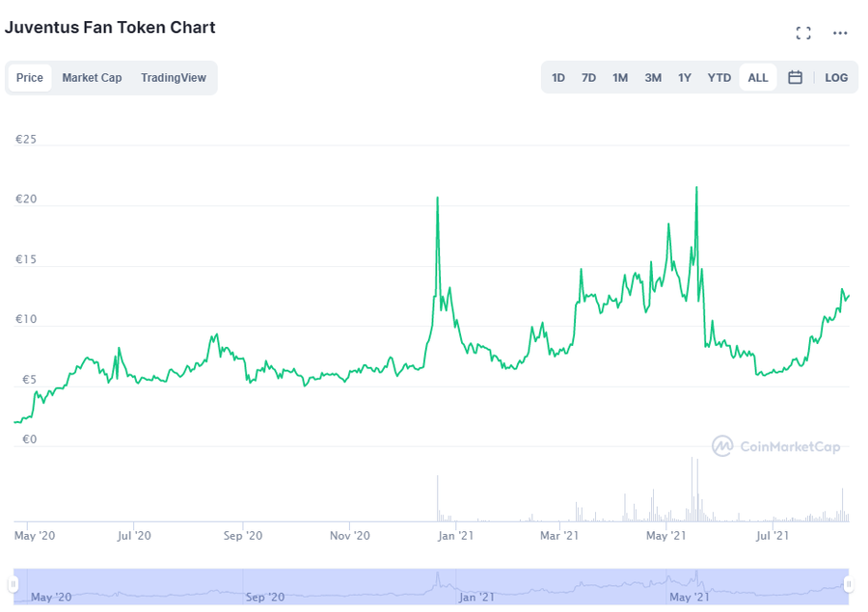868x612 pixels.
Task: Open the fullscreen chart view icon
Action: tap(803, 33)
